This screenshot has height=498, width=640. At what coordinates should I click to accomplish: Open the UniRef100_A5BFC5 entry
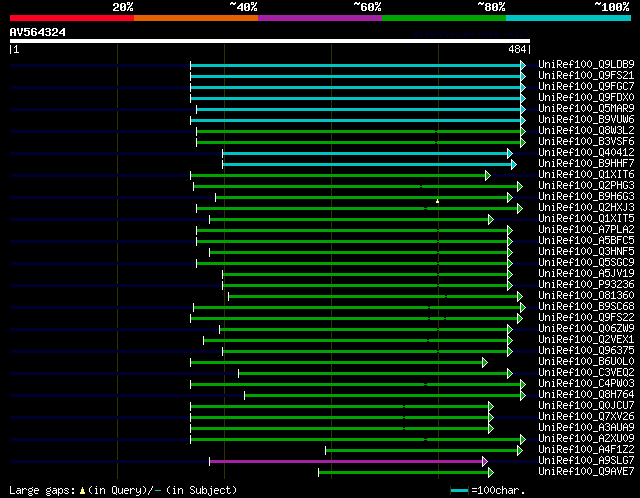[586, 241]
